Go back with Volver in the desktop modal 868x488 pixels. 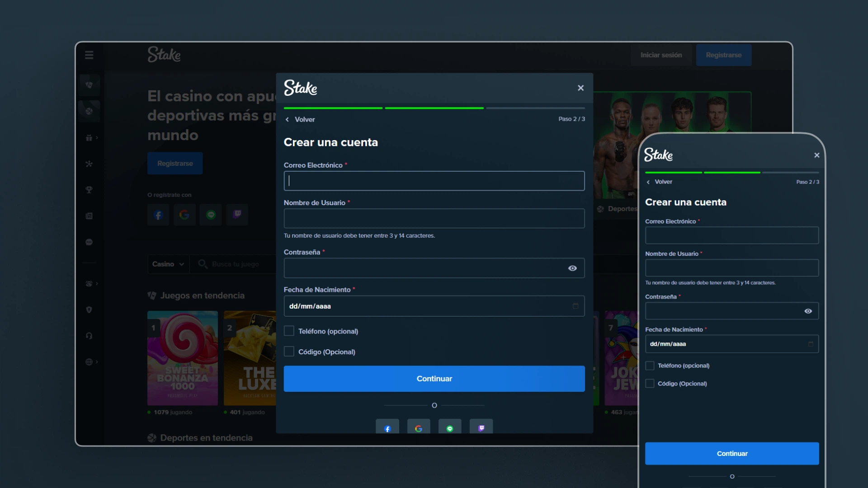300,119
